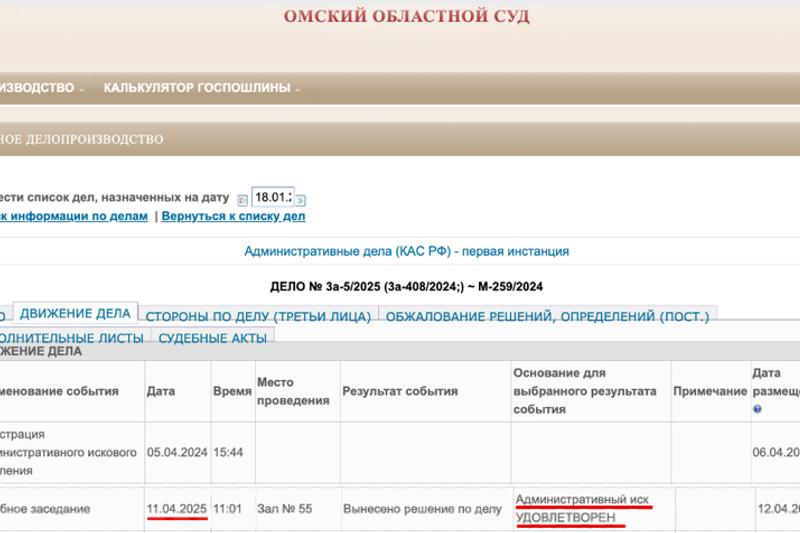The height and width of the screenshot is (533, 800).
Task: Open the исполнительные листы tab
Action: (x=72, y=338)
